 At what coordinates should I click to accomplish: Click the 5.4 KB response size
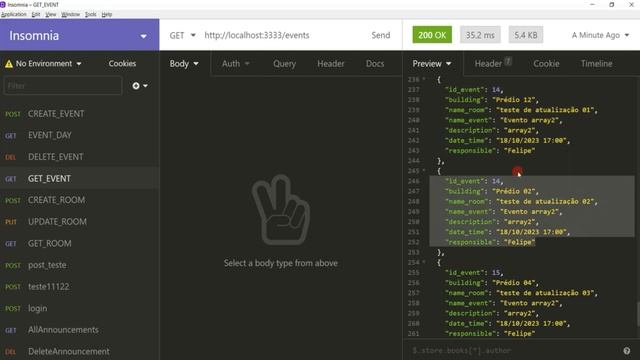point(526,35)
